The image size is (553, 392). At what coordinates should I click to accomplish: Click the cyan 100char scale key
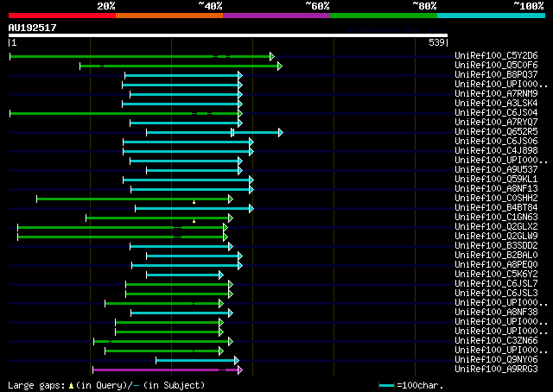(386, 385)
